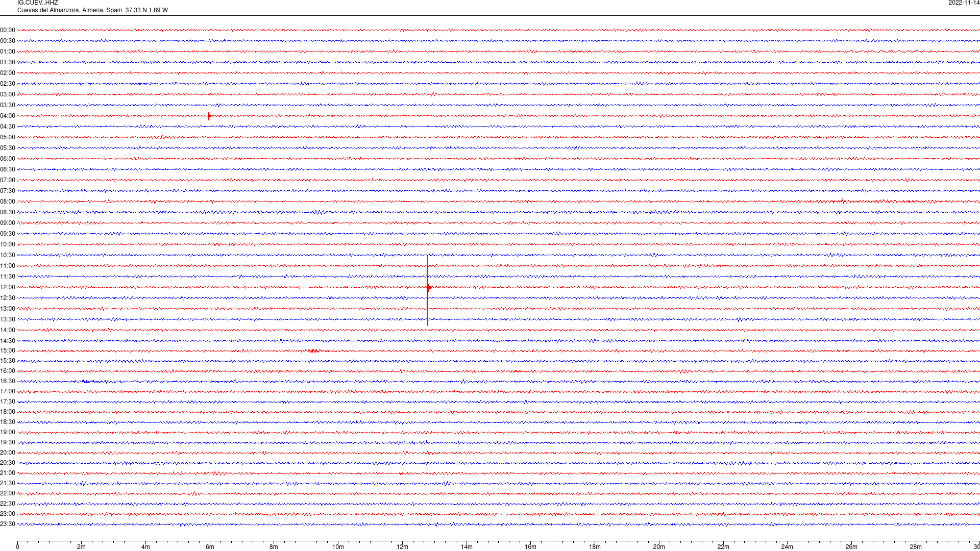980x551 pixels.
Task: Click the 07:30 row time label
Action: (x=8, y=191)
